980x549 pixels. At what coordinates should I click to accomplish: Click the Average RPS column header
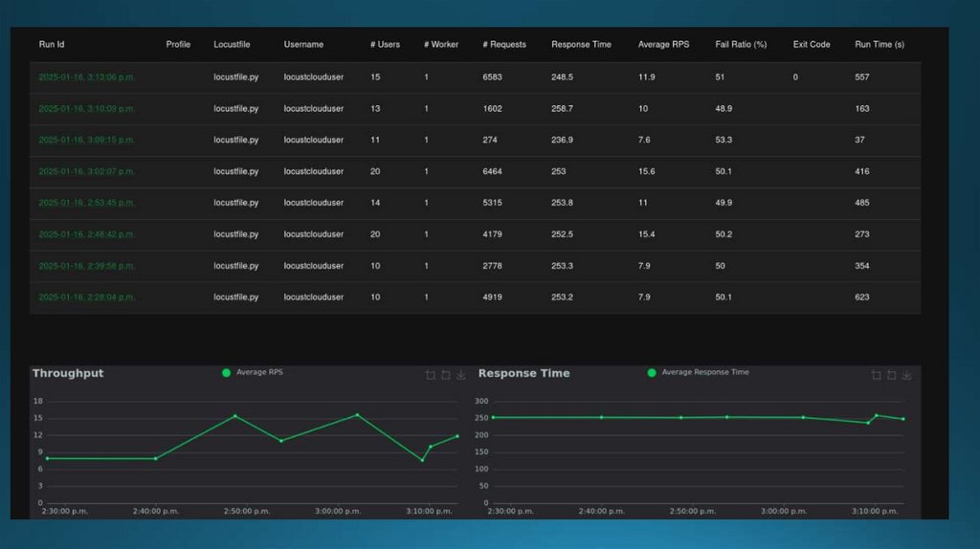[x=663, y=45]
